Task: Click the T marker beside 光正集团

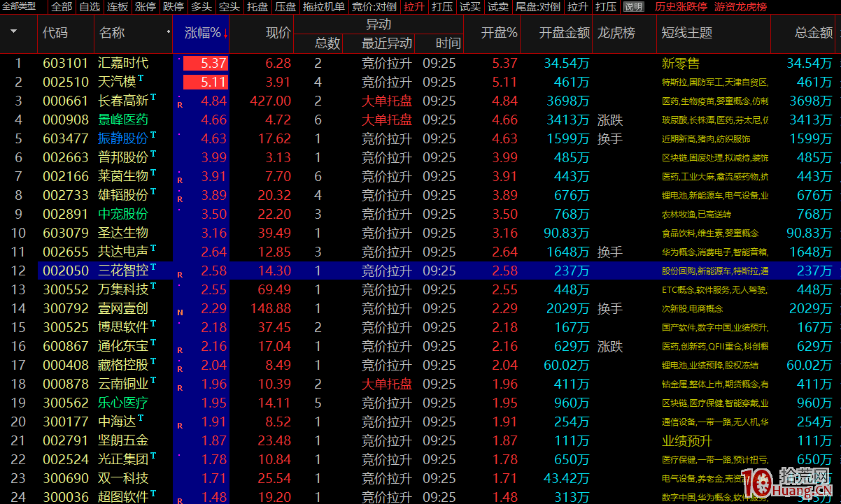Action: coord(153,456)
